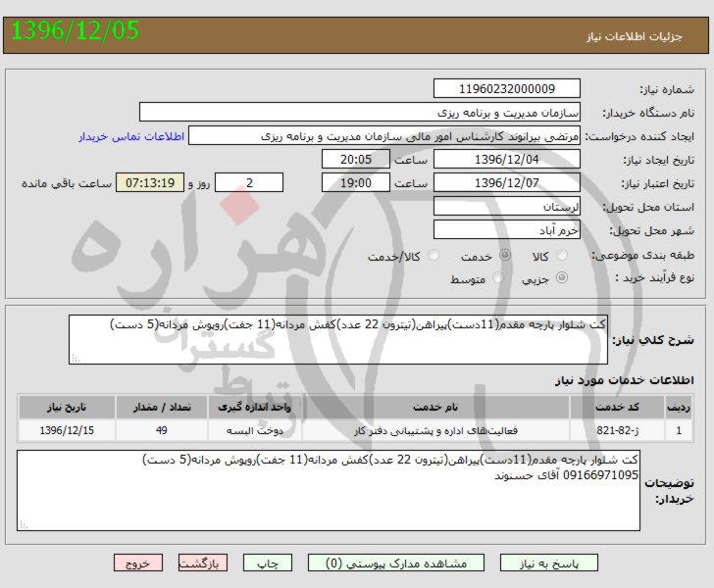Click the تاریخ نیاز column header
Viewport: 714px width, 588px height.
[x=67, y=407]
